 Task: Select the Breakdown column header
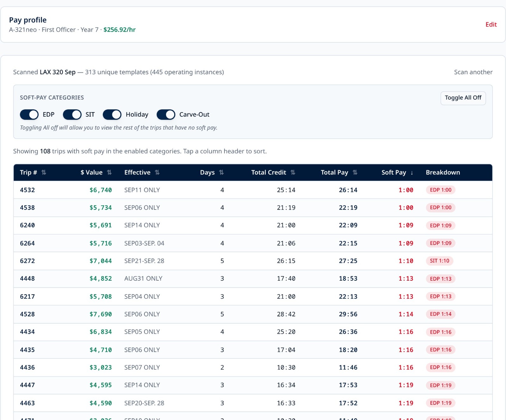pyautogui.click(x=443, y=172)
